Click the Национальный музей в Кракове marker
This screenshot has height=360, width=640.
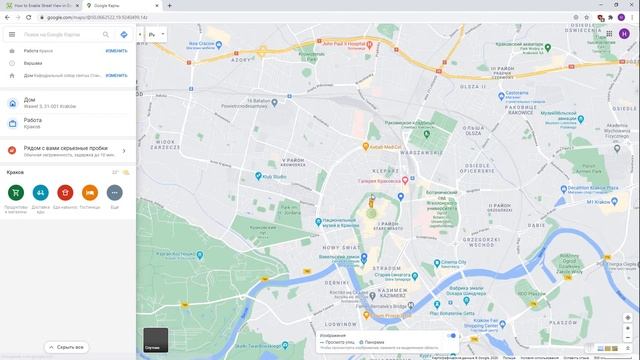(318, 222)
